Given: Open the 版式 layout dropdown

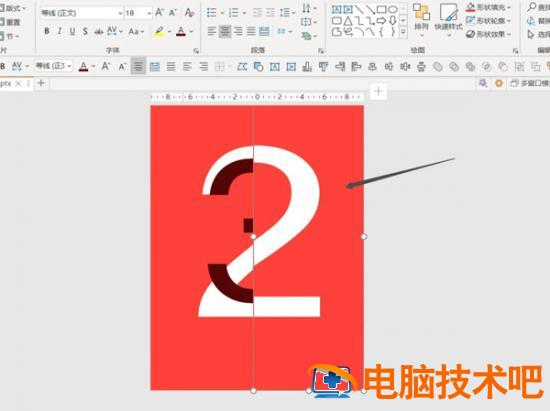Looking at the screenshot, I should coord(14,8).
